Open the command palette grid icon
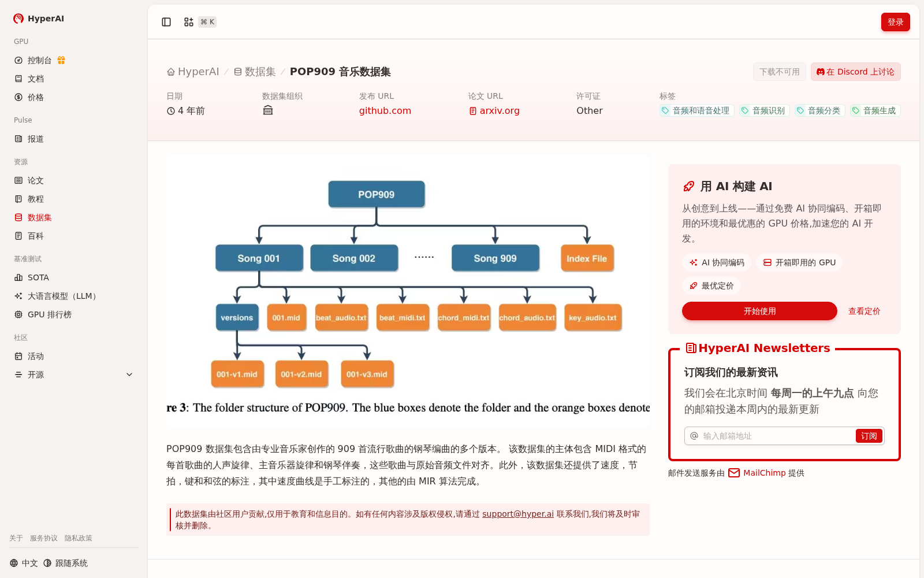Viewport: 924px width, 578px height. tap(189, 22)
